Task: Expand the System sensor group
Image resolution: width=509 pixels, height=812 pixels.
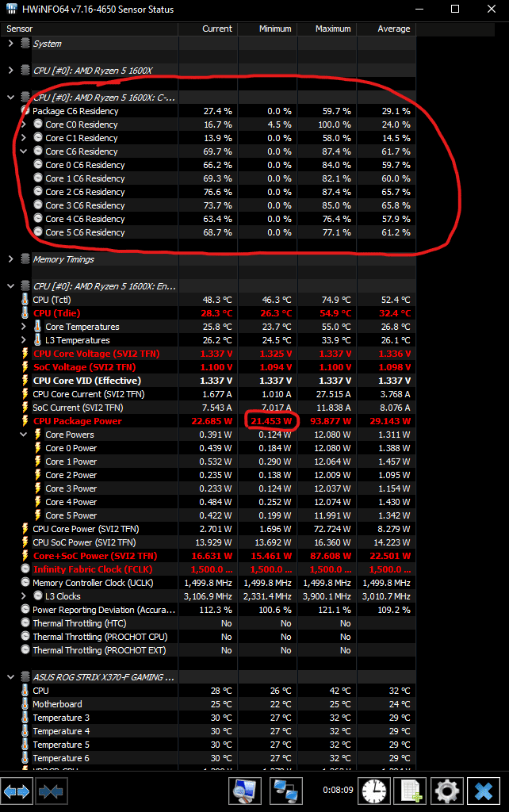Action: point(10,44)
